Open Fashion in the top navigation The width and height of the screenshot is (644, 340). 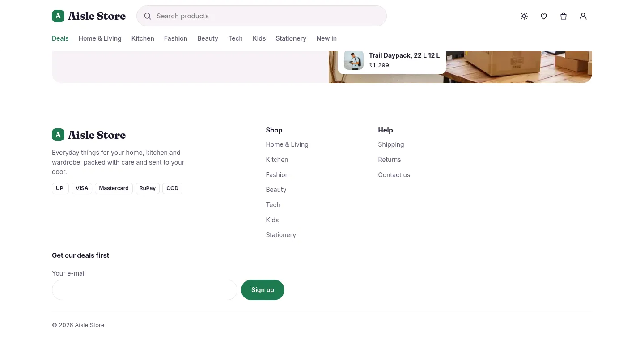[176, 38]
